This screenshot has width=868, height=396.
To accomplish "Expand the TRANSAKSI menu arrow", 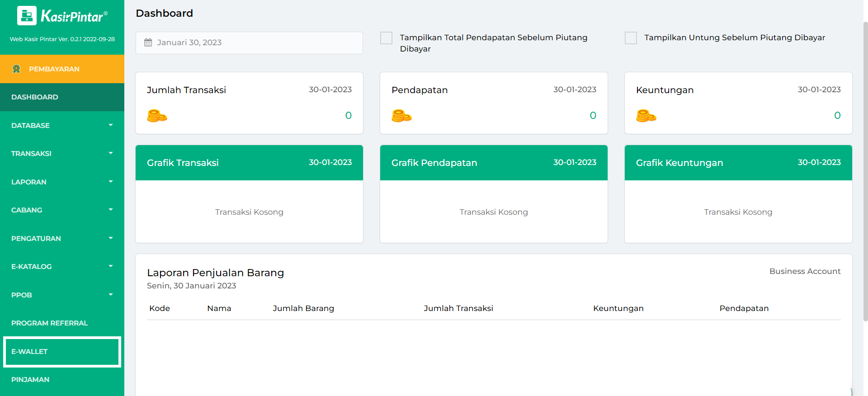I will pos(111,153).
